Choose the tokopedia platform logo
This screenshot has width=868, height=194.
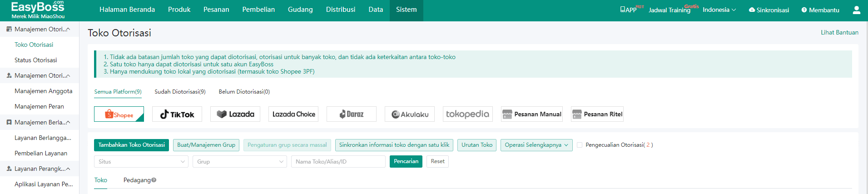pyautogui.click(x=468, y=114)
